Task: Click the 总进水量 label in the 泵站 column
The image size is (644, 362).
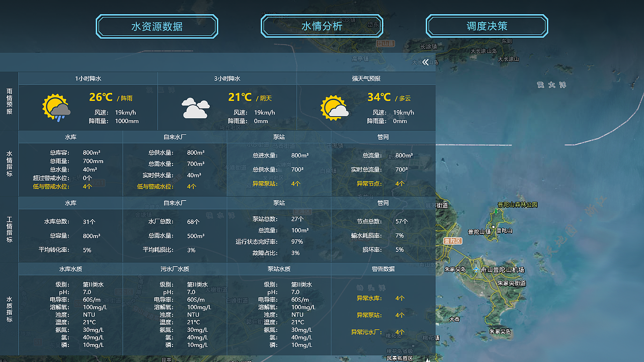Action: pyautogui.click(x=265, y=156)
